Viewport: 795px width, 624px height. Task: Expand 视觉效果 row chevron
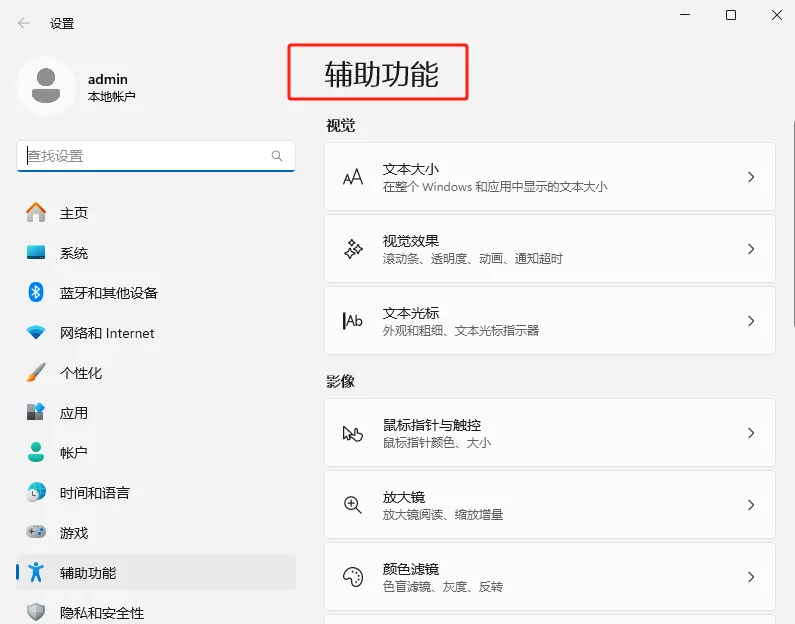pyautogui.click(x=751, y=249)
